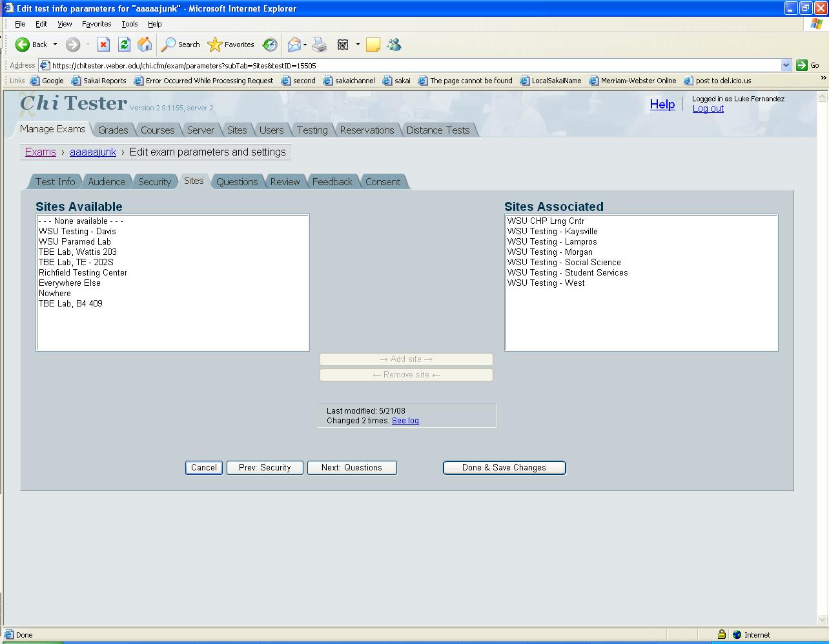829x644 pixels.
Task: Select Richfield Testing Center in list
Action: click(x=172, y=272)
